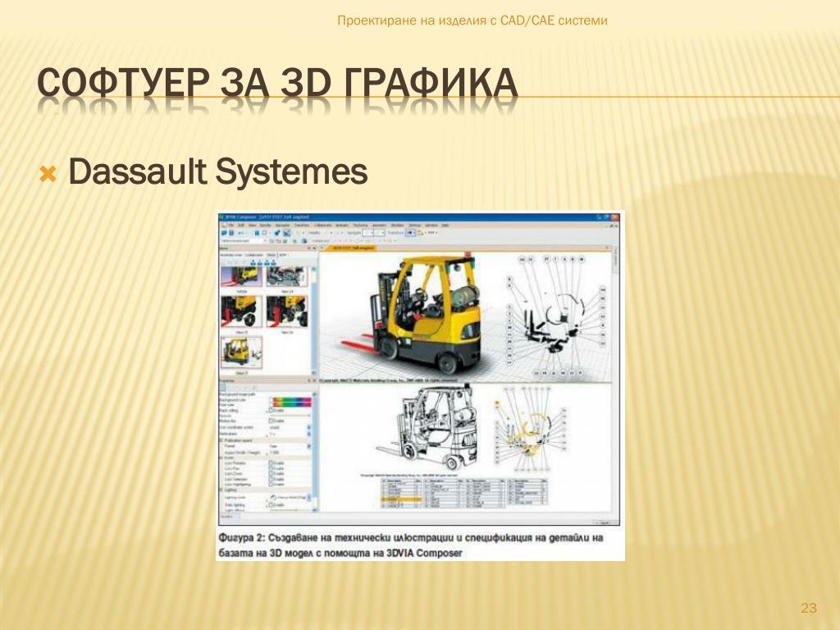
Task: Collapse the Event section
Action: [220, 458]
